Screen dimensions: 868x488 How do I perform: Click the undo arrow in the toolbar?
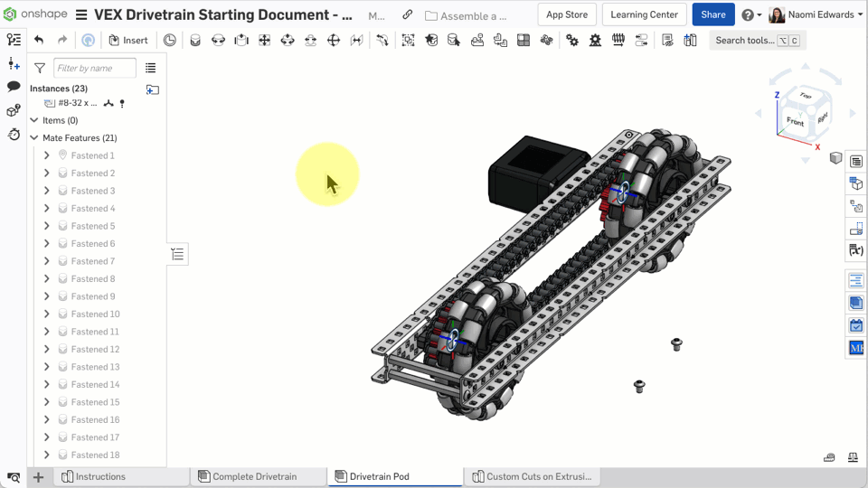[x=39, y=40]
